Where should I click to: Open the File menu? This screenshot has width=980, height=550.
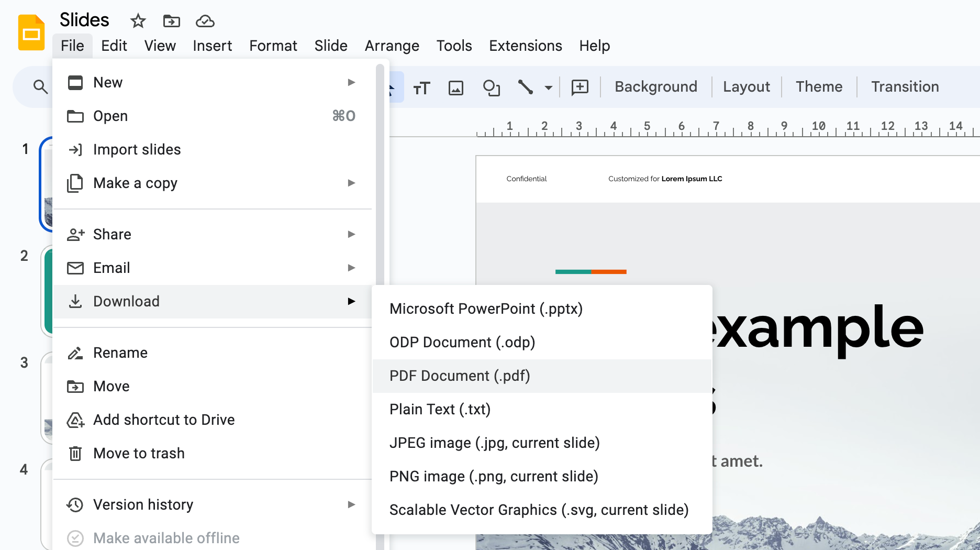72,46
